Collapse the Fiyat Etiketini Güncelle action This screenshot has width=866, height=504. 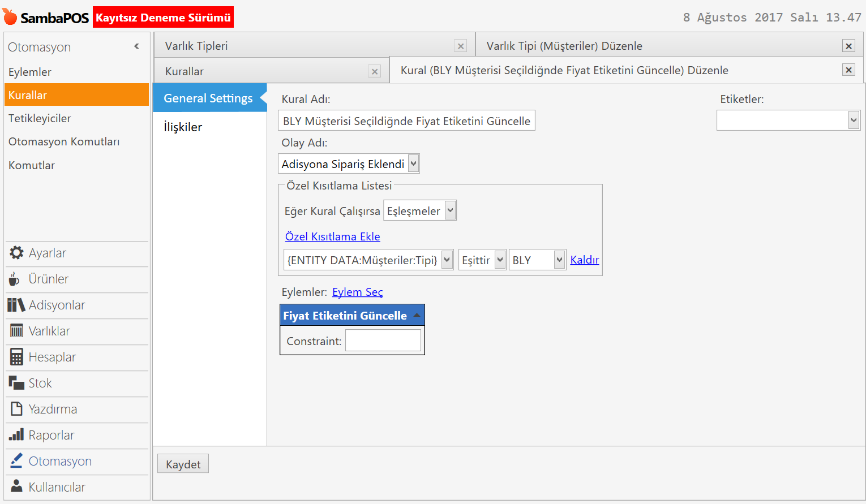[x=417, y=315]
